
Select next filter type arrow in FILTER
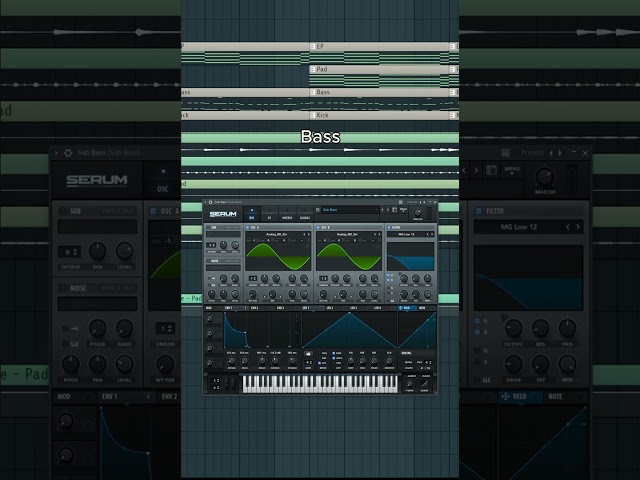[x=432, y=234]
